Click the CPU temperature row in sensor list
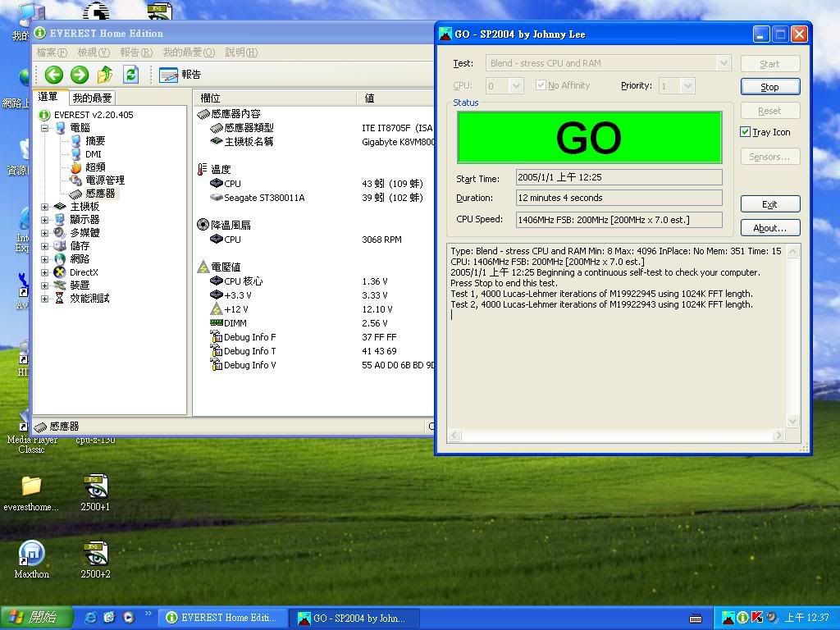 pos(315,184)
